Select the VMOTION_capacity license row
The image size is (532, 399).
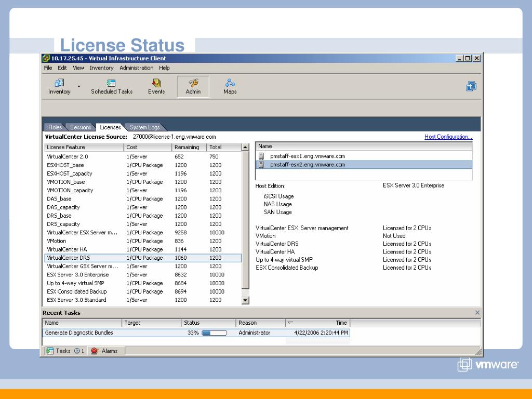click(143, 190)
